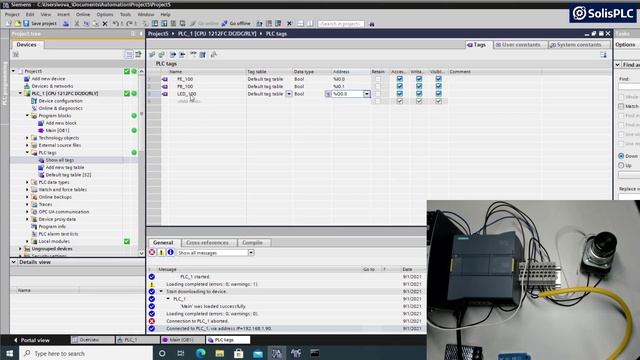Click the Add new block item
The height and width of the screenshot is (360, 640).
click(61, 123)
